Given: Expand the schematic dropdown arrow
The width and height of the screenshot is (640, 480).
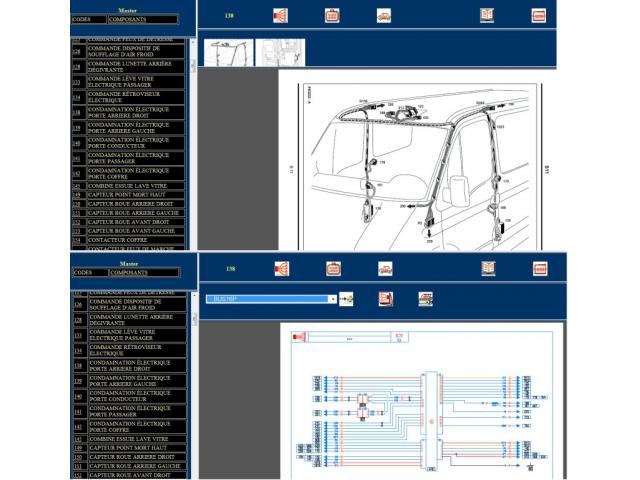Looking at the screenshot, I should 333,299.
